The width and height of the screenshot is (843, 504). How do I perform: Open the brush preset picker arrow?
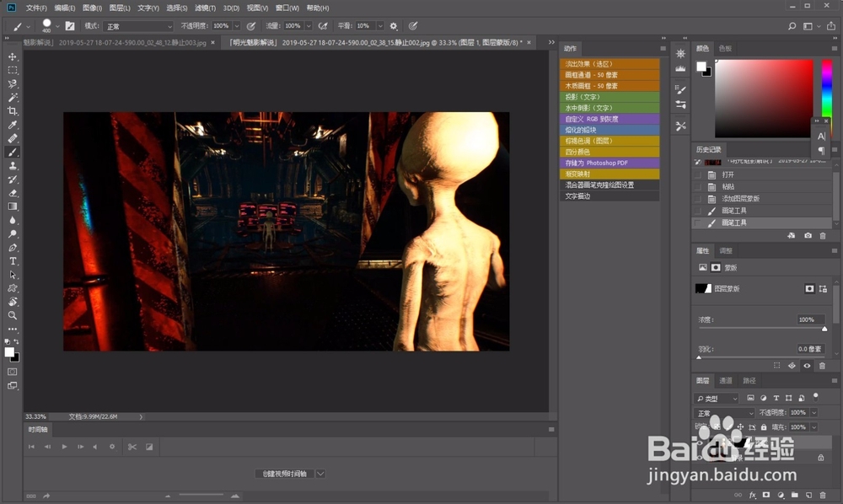[57, 26]
